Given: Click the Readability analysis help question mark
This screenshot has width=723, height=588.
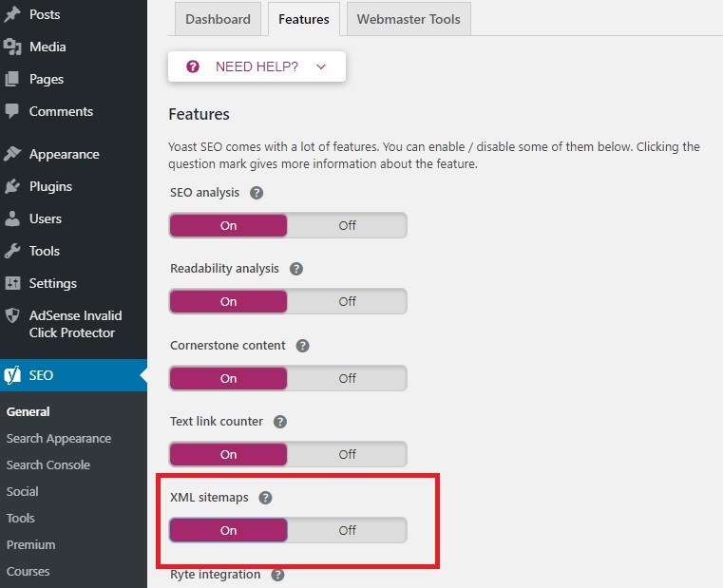Looking at the screenshot, I should click(x=296, y=269).
